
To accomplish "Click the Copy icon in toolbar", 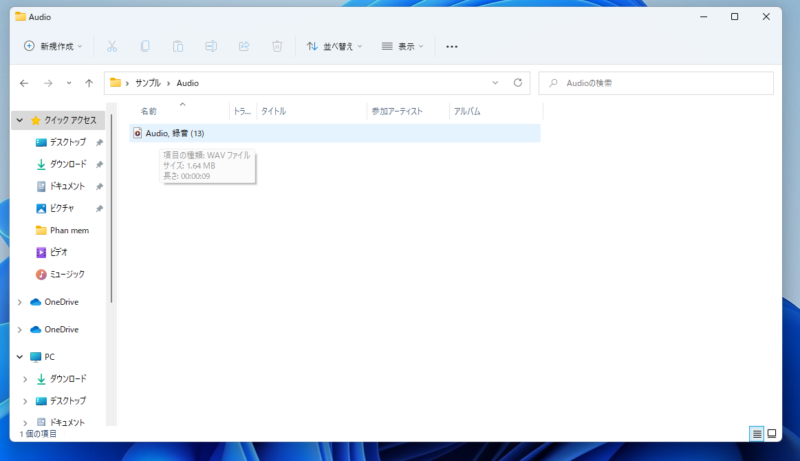I will pyautogui.click(x=145, y=46).
